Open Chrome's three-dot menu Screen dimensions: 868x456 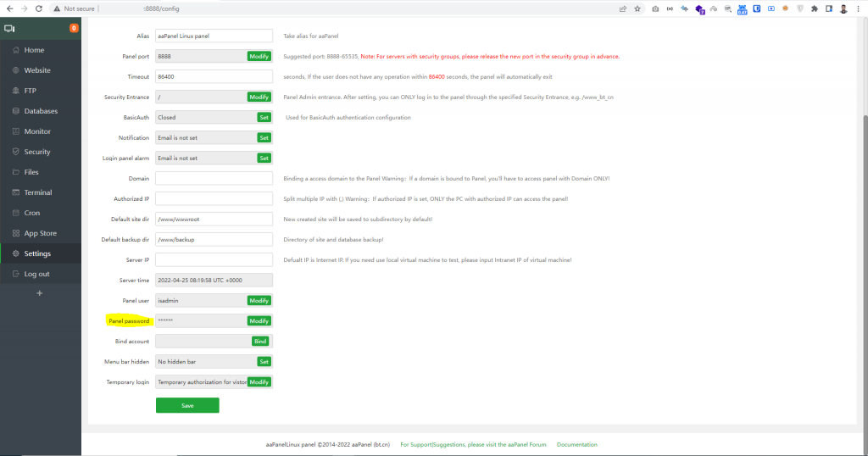tap(858, 8)
